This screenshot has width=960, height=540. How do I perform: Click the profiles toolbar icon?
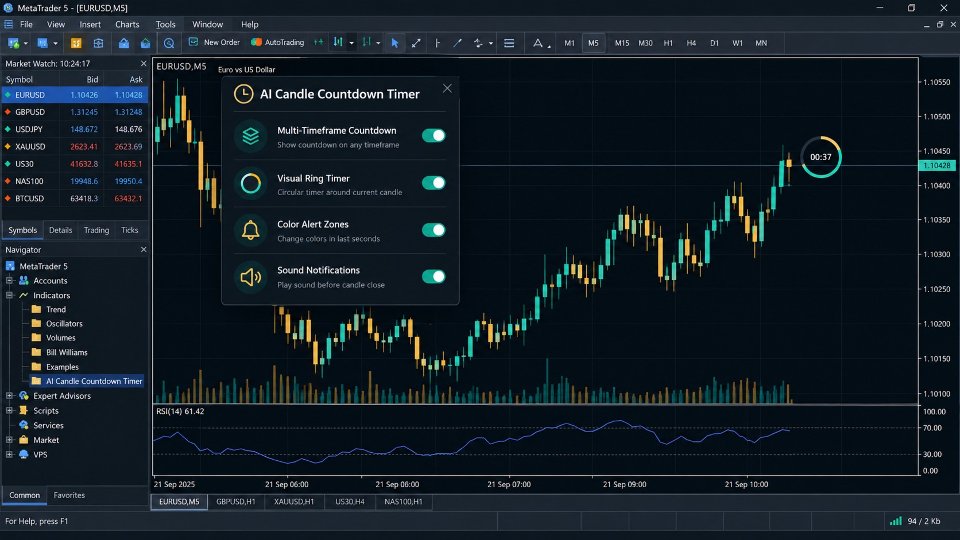pos(42,43)
